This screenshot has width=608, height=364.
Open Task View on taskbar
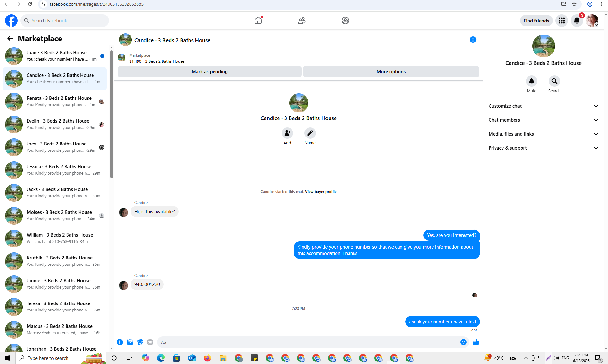(x=129, y=358)
